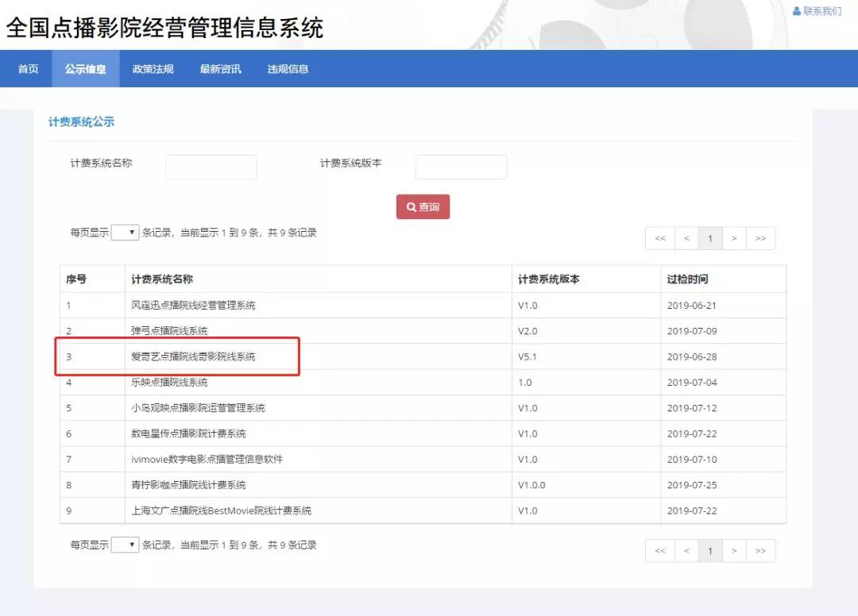Image resolution: width=858 pixels, height=616 pixels.
Task: Click the 计费系统名称 input field
Action: (x=211, y=167)
